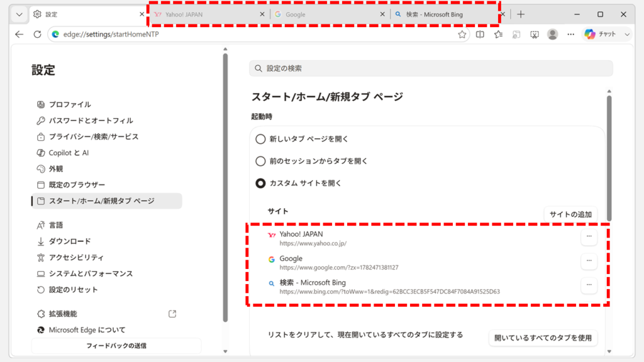
Task: Click the external link icon beside 拡張機能
Action: click(x=172, y=314)
